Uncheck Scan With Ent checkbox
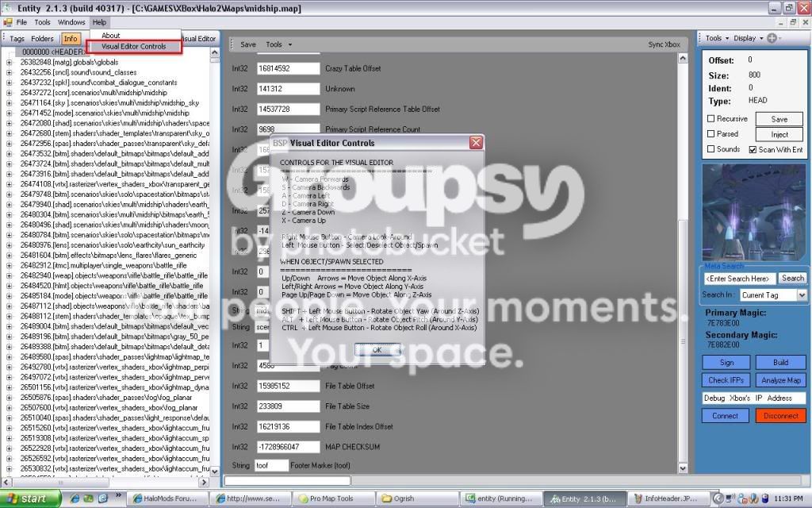 tap(753, 149)
